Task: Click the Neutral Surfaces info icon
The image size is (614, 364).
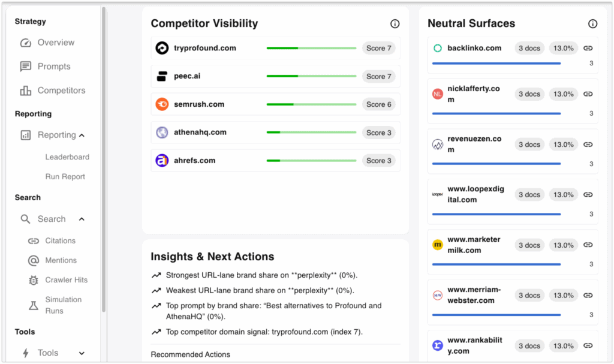Action: (592, 24)
